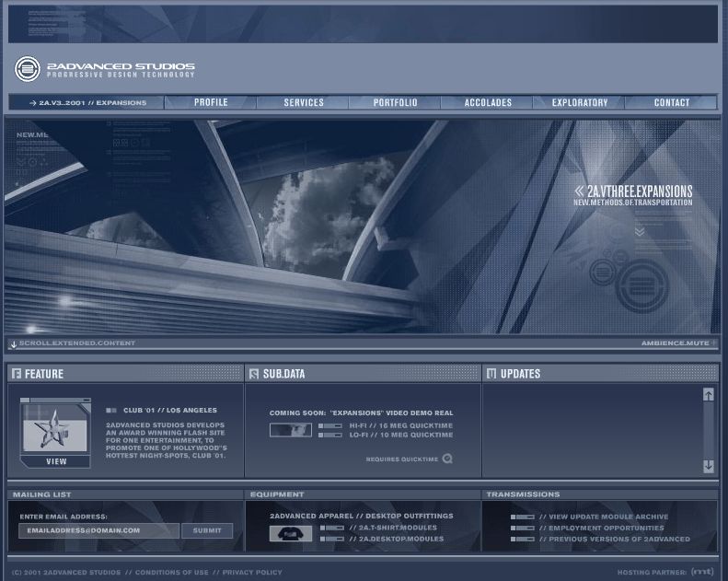View previous versions of 2Advanced

[615, 539]
